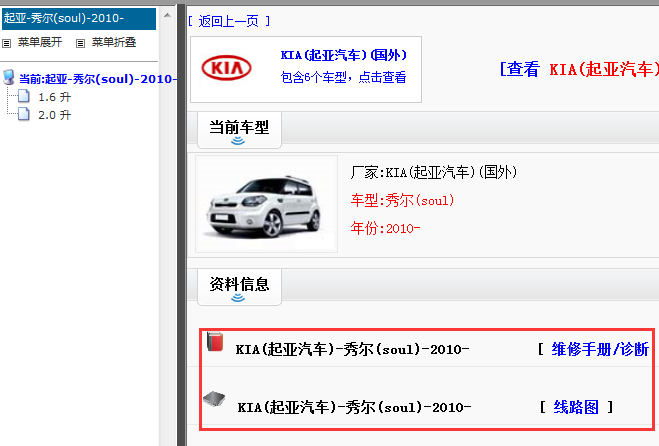Open the 2.0 升 tree node
The image size is (659, 446).
pos(55,115)
